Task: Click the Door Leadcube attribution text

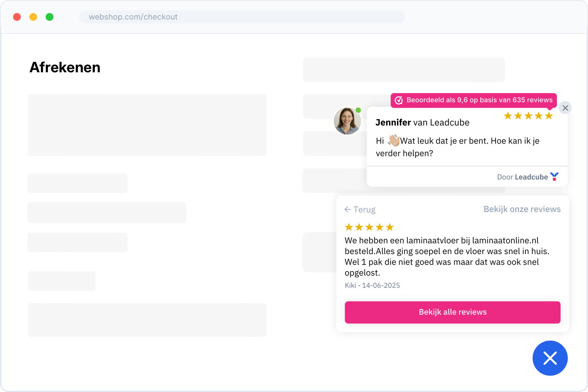Action: pyautogui.click(x=522, y=177)
